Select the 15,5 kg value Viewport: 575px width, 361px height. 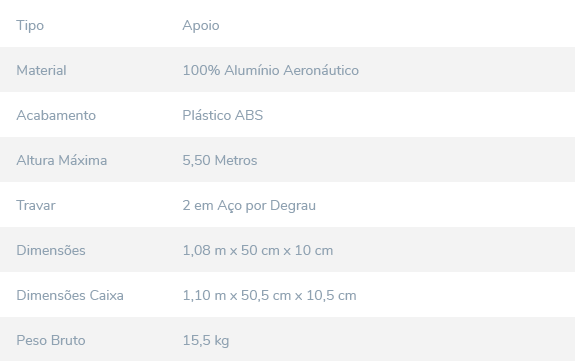pyautogui.click(x=206, y=341)
